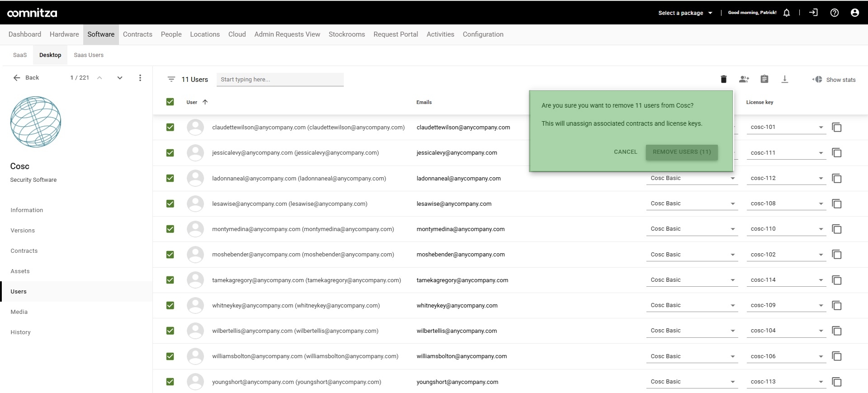Copy license key cosc-101 icon
This screenshot has width=868, height=393.
(x=837, y=128)
